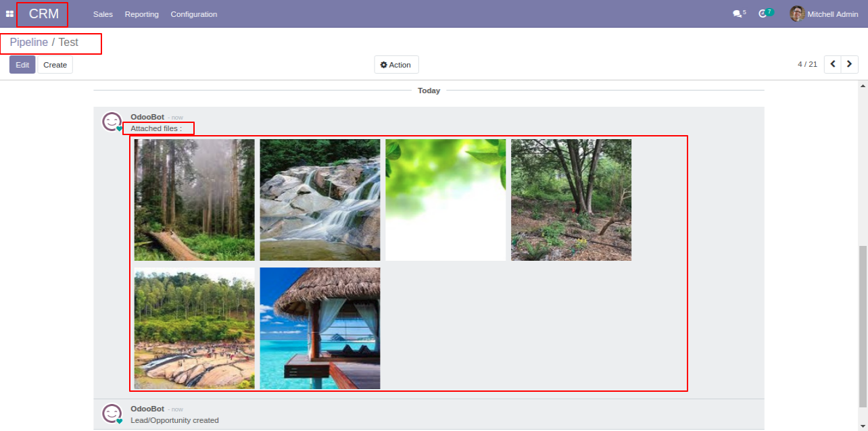Click the CRM app title
The height and width of the screenshot is (431, 868).
[x=44, y=14]
